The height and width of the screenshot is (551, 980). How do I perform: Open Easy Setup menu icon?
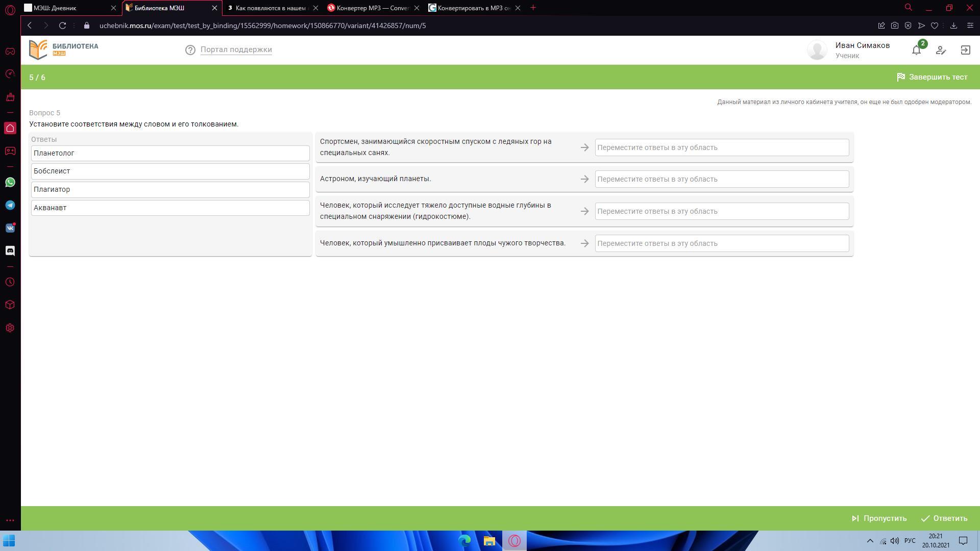(970, 26)
